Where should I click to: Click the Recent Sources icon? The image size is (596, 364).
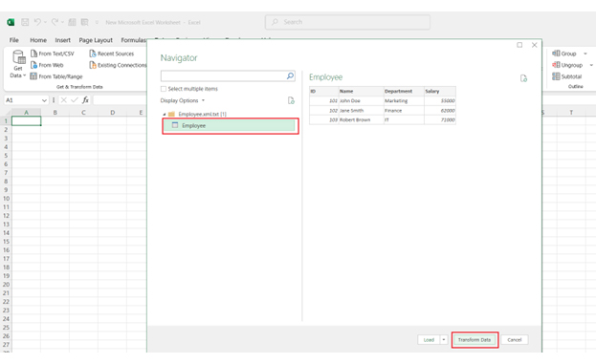[x=93, y=54]
